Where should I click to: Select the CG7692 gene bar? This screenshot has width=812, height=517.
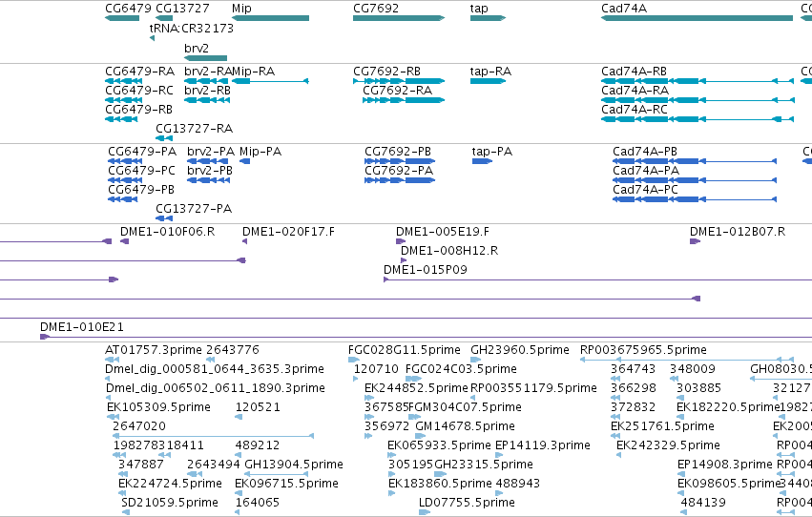click(399, 18)
